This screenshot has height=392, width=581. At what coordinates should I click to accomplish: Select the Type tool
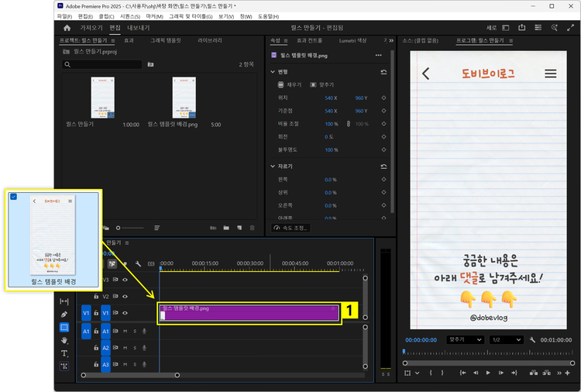click(x=64, y=353)
